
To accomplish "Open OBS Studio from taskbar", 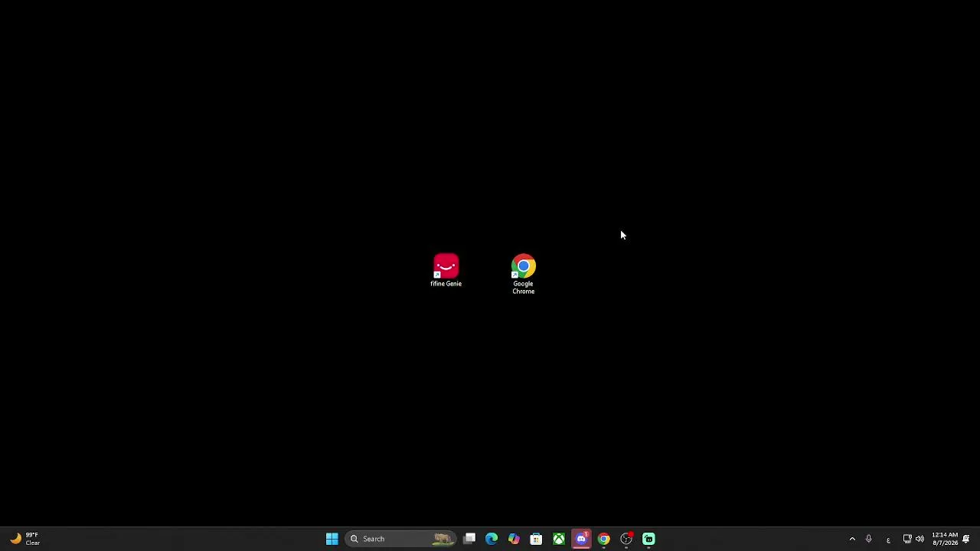I will tap(626, 539).
